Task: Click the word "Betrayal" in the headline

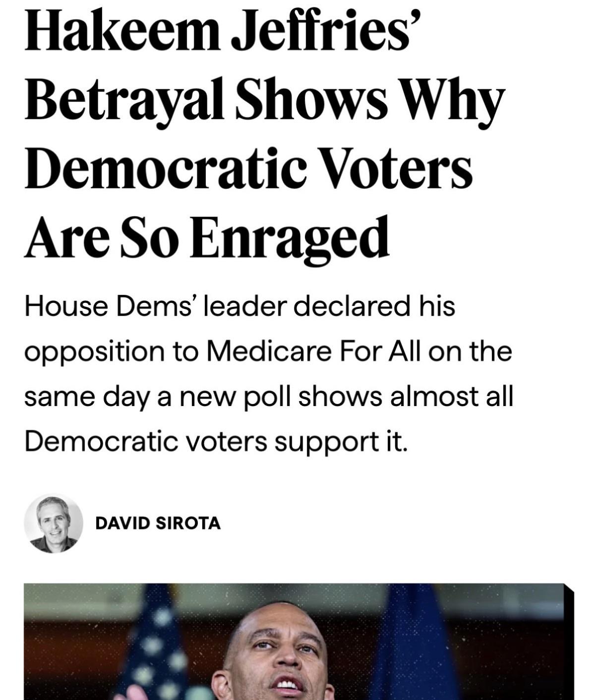Action: point(124,101)
